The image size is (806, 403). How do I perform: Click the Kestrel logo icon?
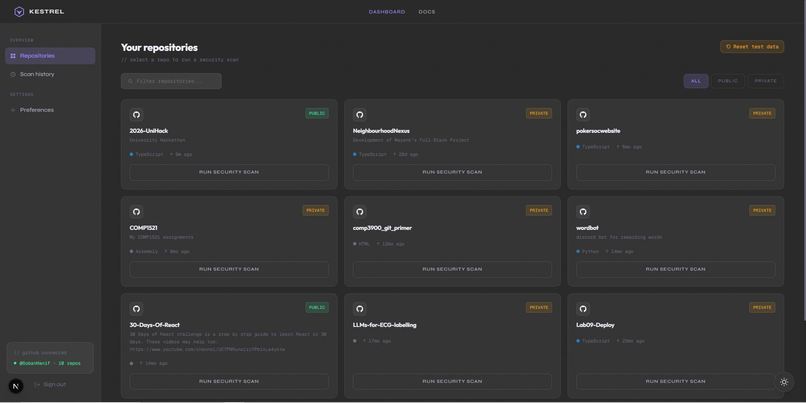(19, 12)
